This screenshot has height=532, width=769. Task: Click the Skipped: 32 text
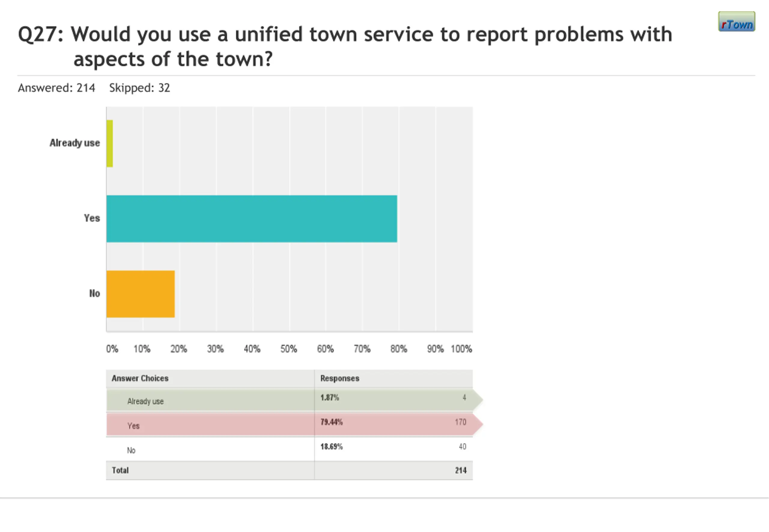tap(139, 88)
